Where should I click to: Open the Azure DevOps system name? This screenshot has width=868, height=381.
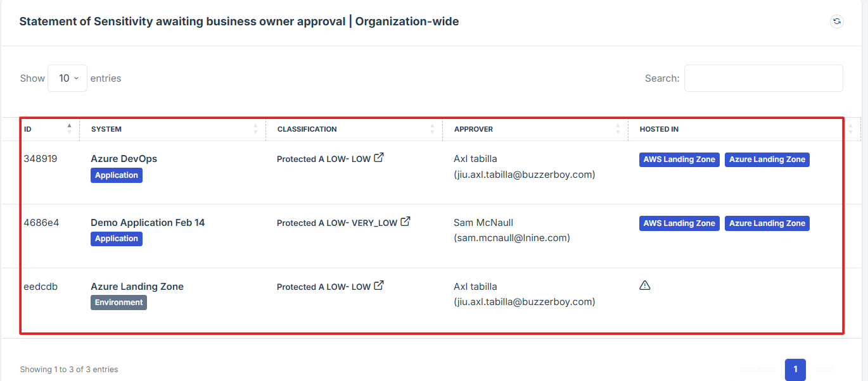[124, 159]
